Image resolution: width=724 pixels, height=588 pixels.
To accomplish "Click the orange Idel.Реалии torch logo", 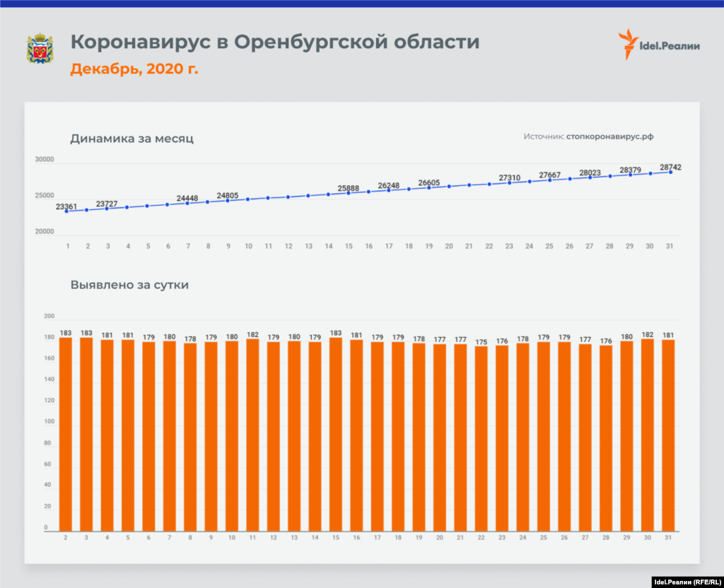I will click(628, 43).
